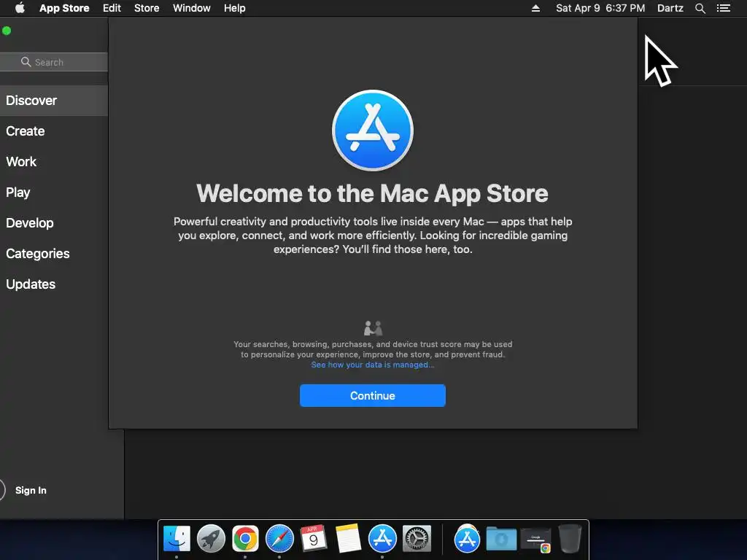Open the Edit menu

click(112, 8)
